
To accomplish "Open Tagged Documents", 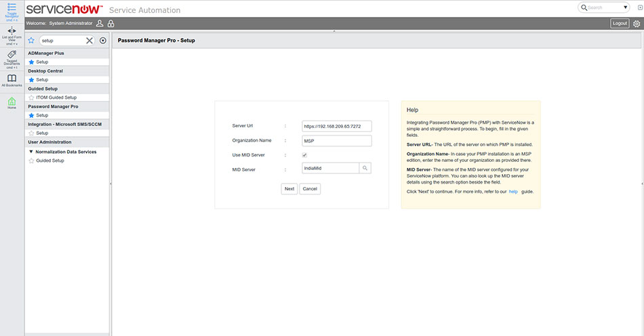I will 12,54.
